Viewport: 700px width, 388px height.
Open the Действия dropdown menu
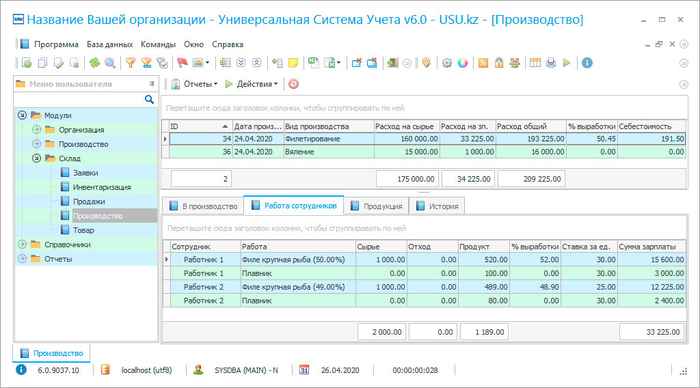click(252, 84)
